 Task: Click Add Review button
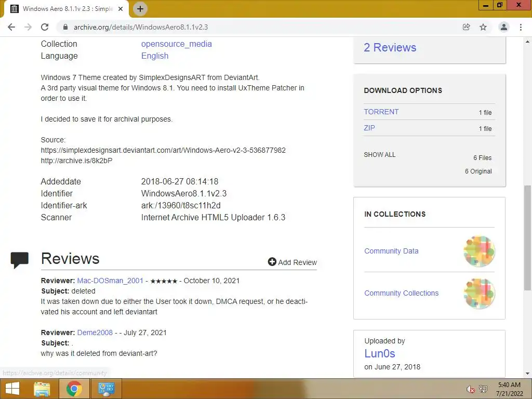(292, 262)
